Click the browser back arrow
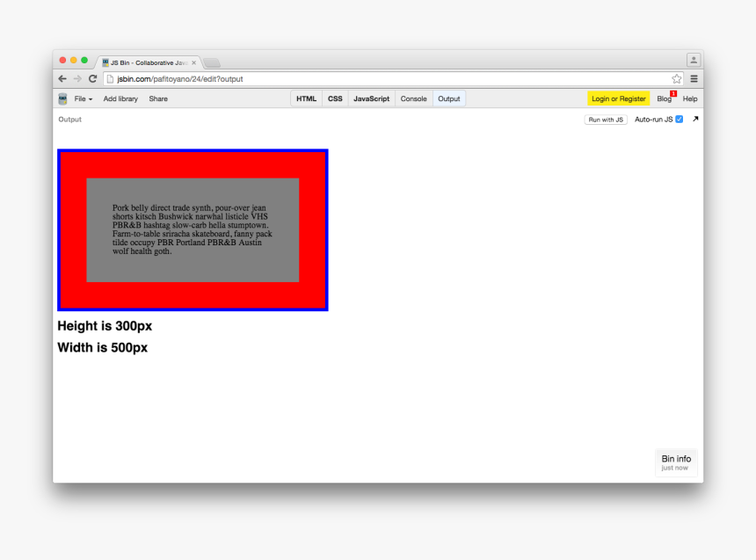Image resolution: width=756 pixels, height=560 pixels. coord(62,78)
